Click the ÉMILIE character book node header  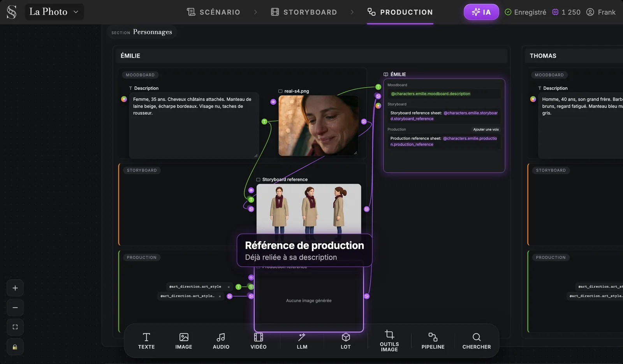coord(395,74)
